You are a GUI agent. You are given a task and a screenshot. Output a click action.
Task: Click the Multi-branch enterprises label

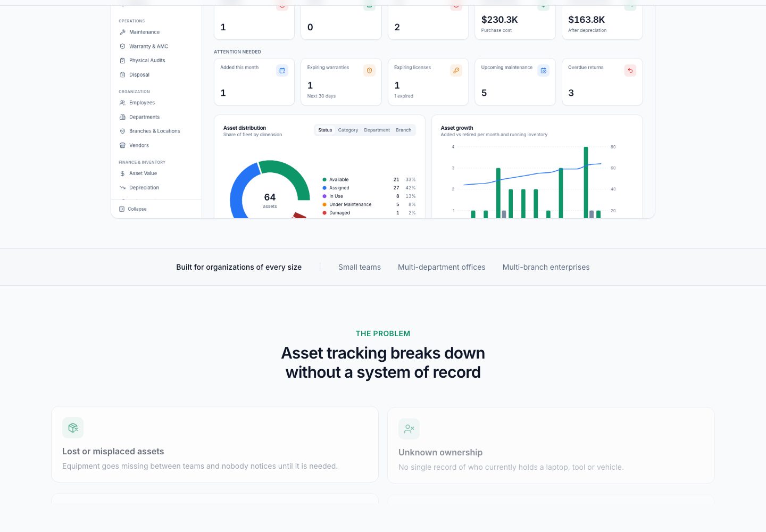click(546, 267)
